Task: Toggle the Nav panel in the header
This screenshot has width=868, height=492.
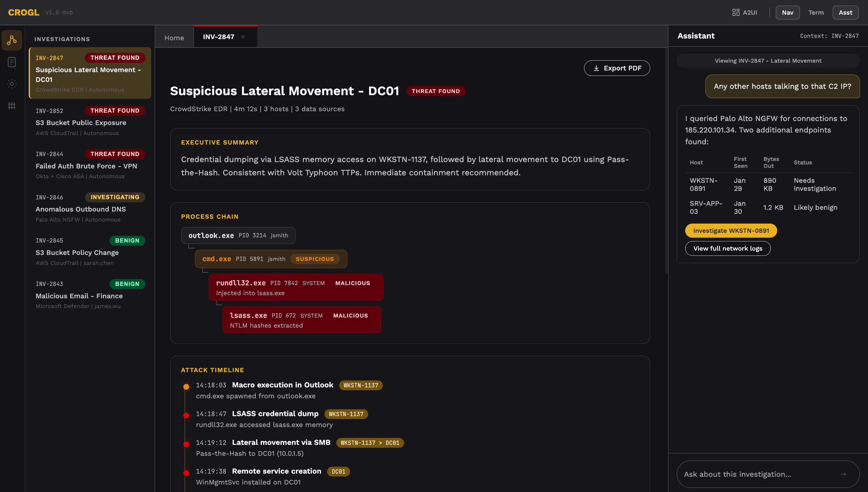Action: (x=787, y=12)
